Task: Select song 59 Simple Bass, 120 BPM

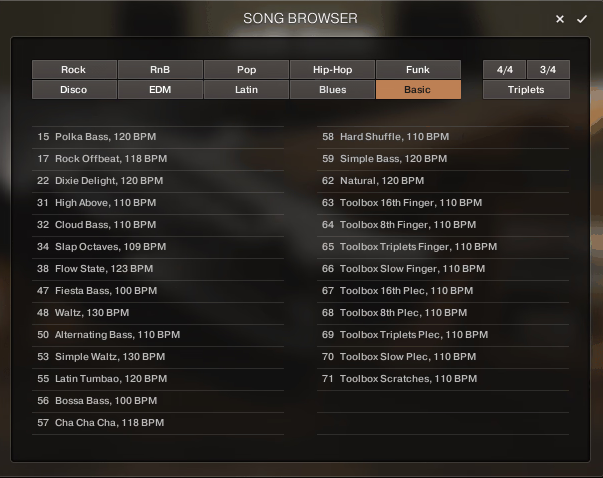Action: click(x=443, y=159)
